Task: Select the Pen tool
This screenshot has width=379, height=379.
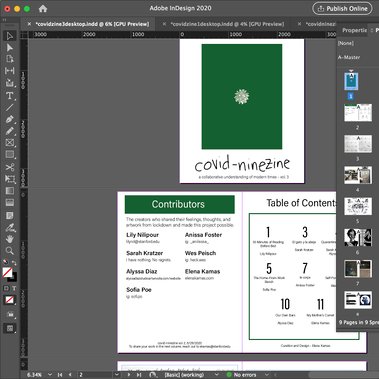Action: 10,119
